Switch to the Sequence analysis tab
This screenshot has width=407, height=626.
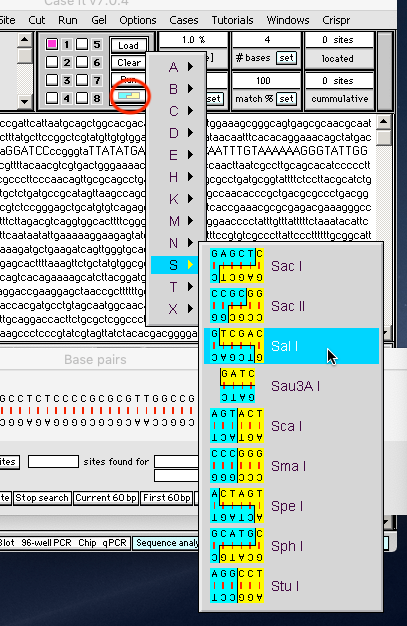[x=167, y=543]
